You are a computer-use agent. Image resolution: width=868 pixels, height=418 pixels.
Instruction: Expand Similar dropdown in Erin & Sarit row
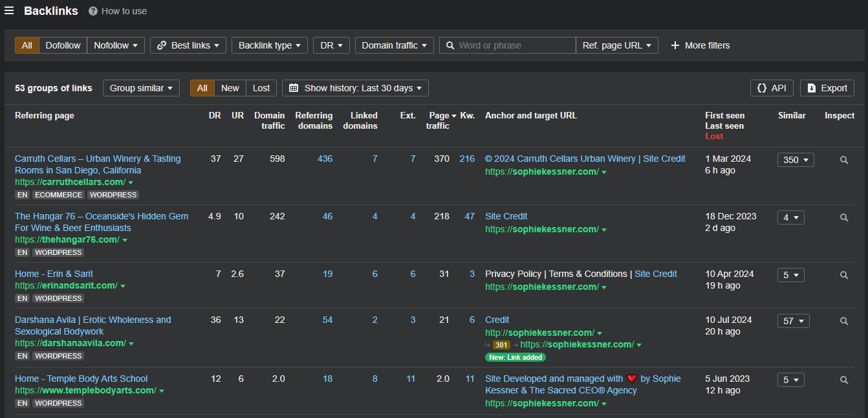pyautogui.click(x=790, y=275)
